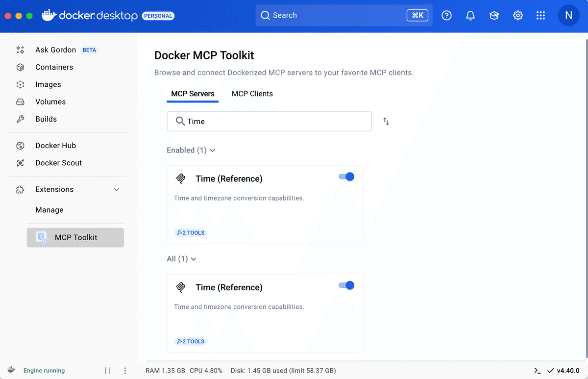Open the Images section
The width and height of the screenshot is (588, 379).
coord(49,84)
